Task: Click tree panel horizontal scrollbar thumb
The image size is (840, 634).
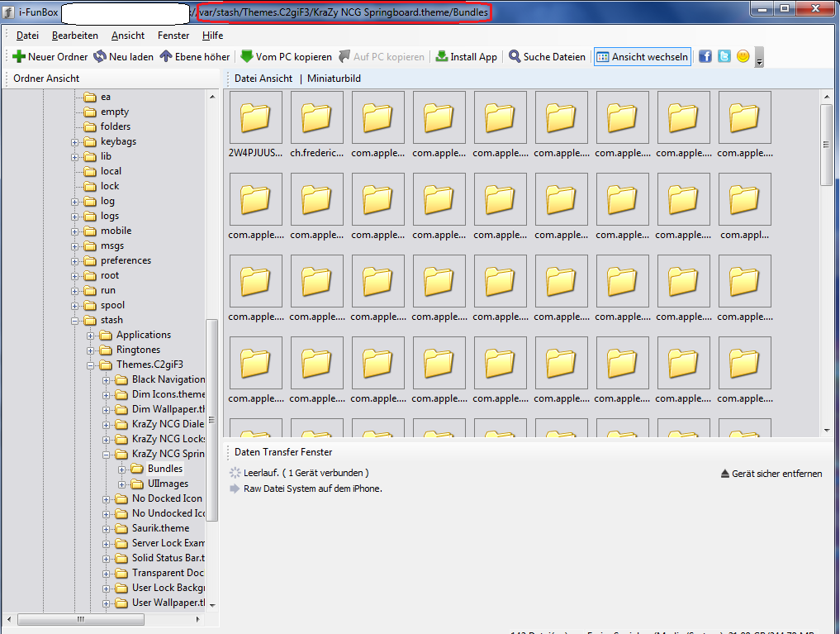Action: [81, 619]
